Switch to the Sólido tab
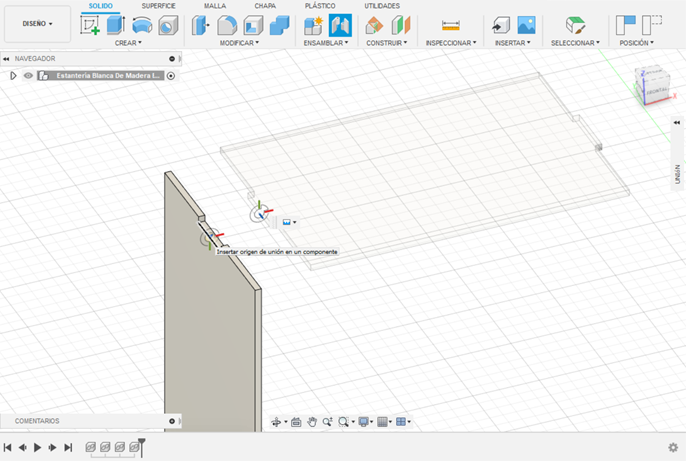 click(101, 6)
